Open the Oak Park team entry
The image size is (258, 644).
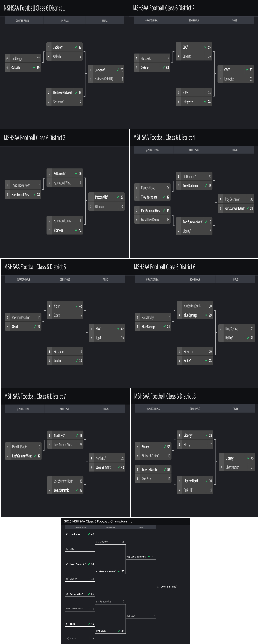click(x=147, y=478)
